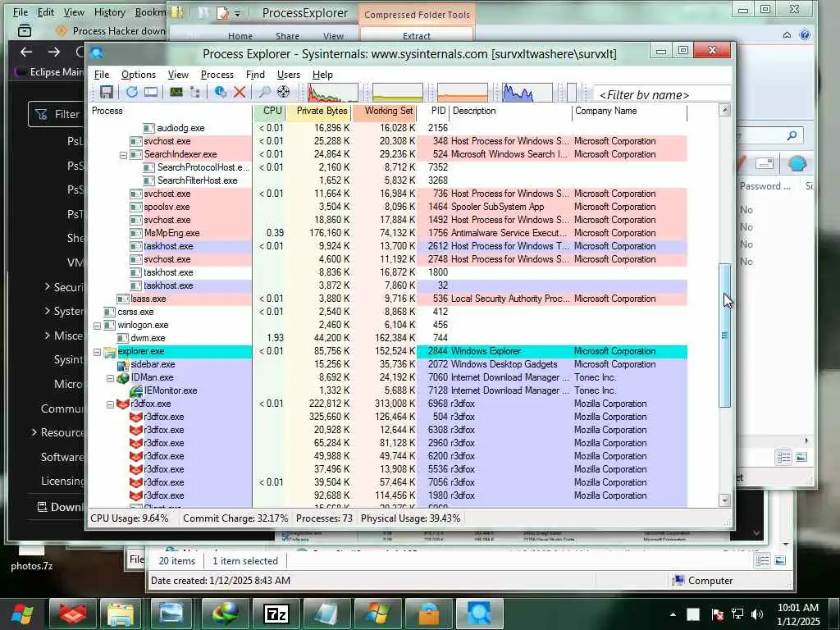Click the Save toolbar icon in Process Explorer
840x630 pixels.
pyautogui.click(x=106, y=92)
